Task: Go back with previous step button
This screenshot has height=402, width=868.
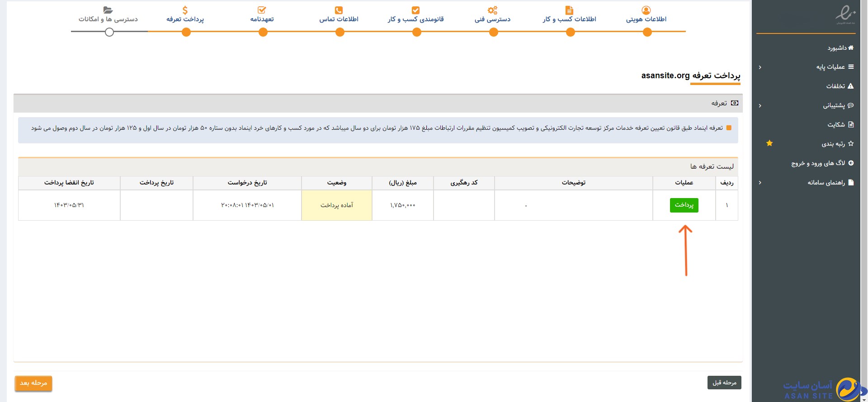Action: (724, 383)
